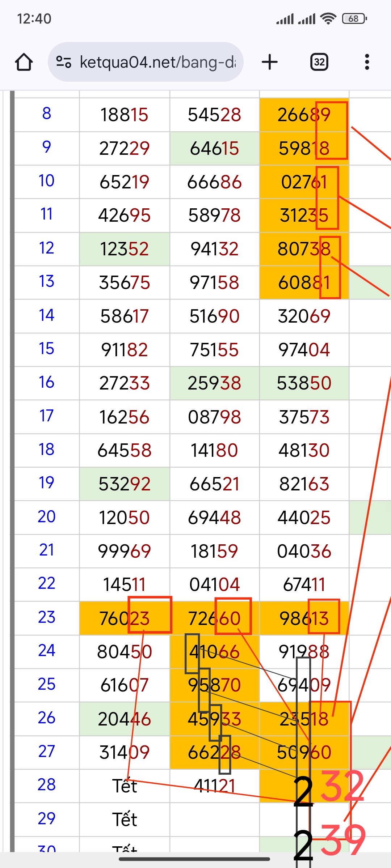Tap row number 23 in first column
The height and width of the screenshot is (868, 391).
(x=47, y=617)
